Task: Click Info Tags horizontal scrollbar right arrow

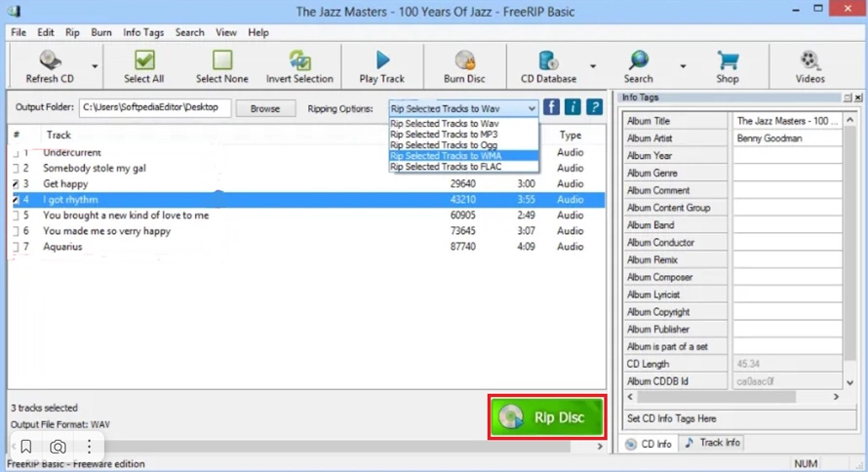Action: (836, 397)
